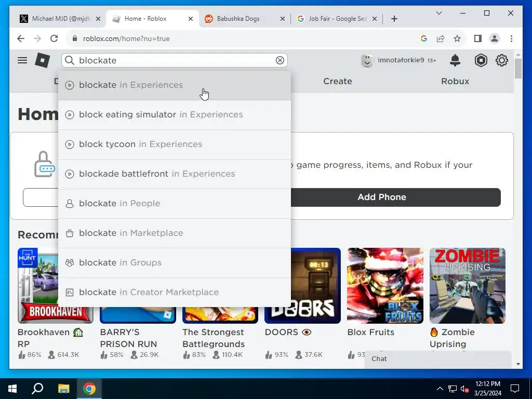
Task: Open the DOORS game thumbnail
Action: [315, 285]
